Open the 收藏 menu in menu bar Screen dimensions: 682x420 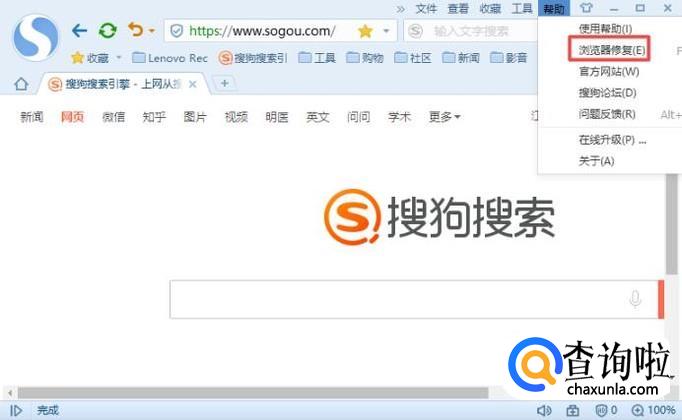[x=490, y=8]
